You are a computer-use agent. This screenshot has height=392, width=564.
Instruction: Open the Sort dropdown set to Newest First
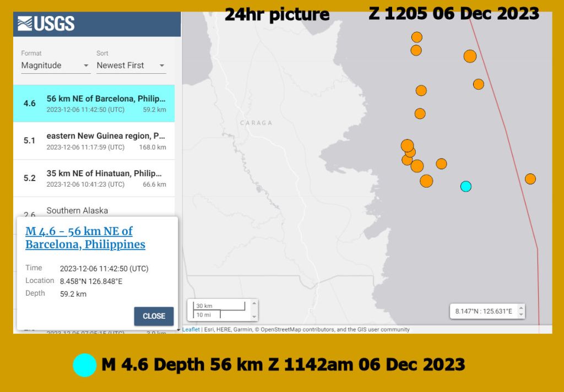coord(131,66)
